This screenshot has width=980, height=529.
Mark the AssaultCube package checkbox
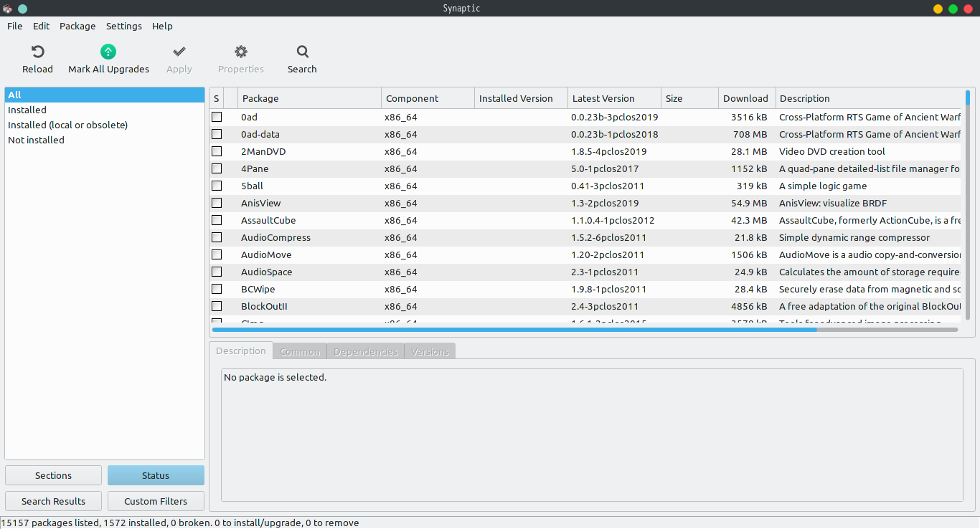[x=217, y=220]
